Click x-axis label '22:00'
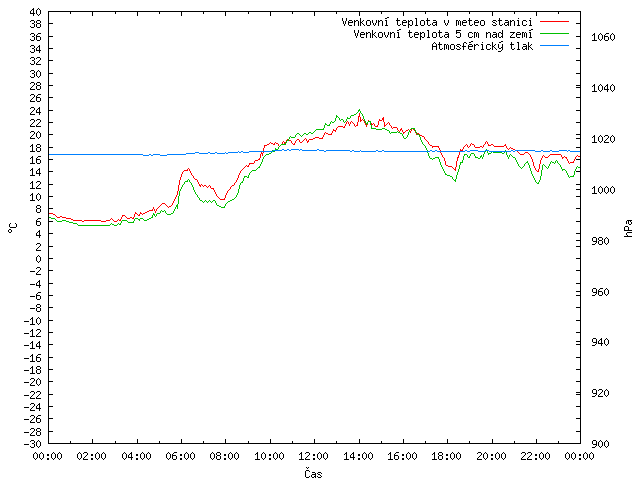Viewport: 640px width, 480px height. click(536, 456)
